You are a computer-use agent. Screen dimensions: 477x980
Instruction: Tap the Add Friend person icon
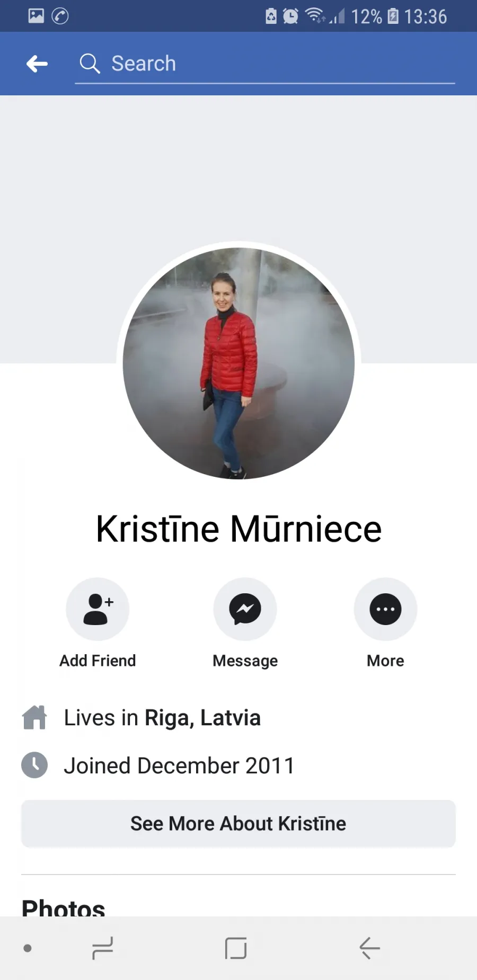point(98,609)
